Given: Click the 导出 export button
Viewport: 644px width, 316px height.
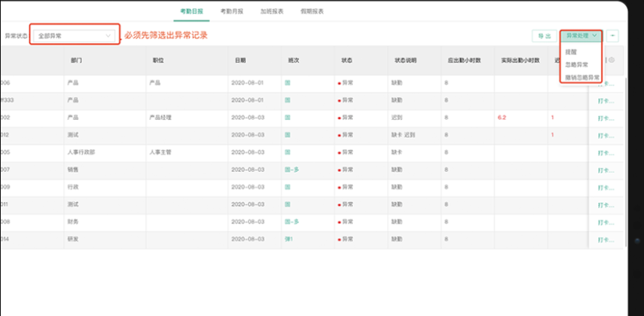Looking at the screenshot, I should [x=542, y=35].
